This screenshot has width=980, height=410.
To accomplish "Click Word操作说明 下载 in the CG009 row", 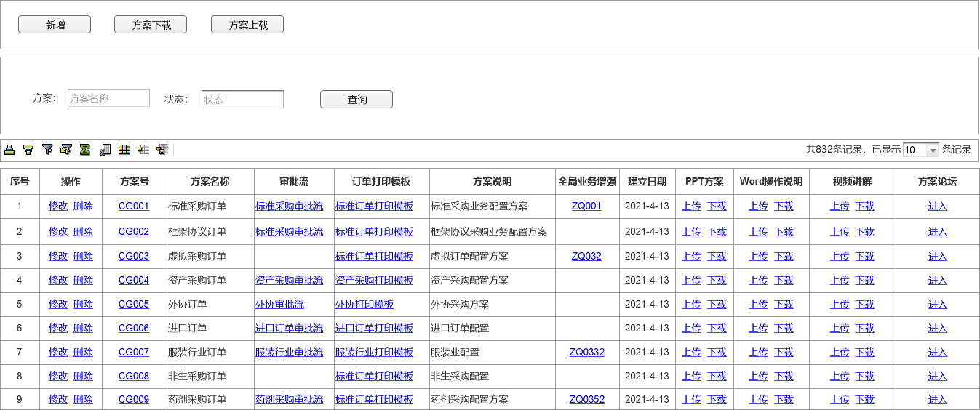I will [x=784, y=400].
